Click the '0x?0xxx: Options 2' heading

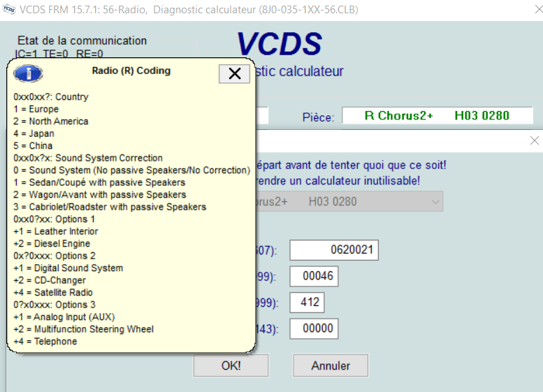(x=55, y=256)
